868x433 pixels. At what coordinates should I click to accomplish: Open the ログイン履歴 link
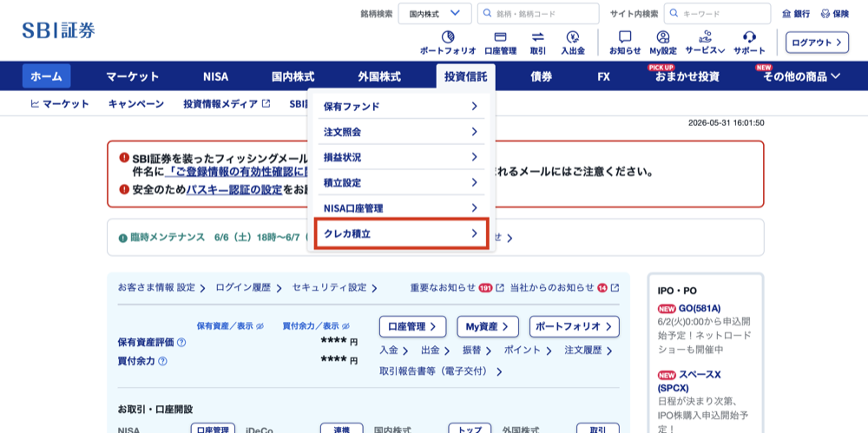tap(248, 288)
